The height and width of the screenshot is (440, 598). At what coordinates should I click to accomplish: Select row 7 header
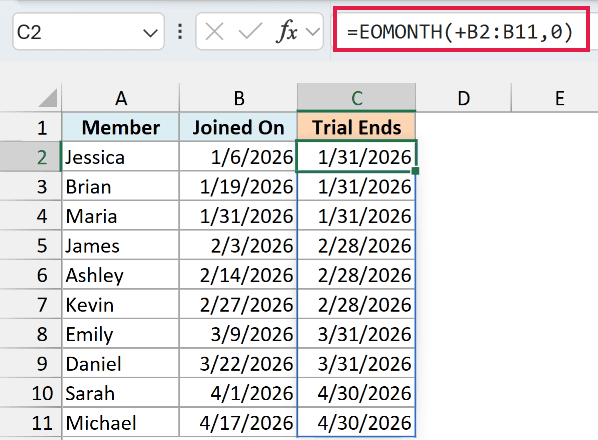point(31,304)
